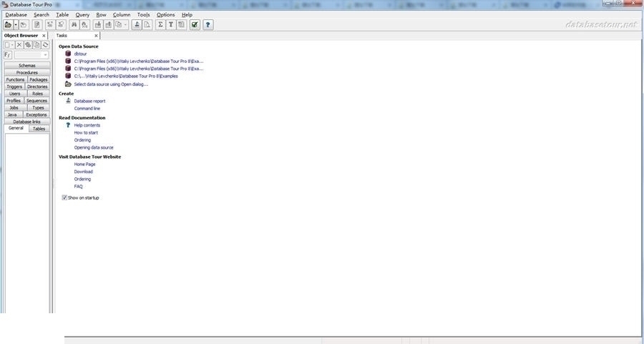Open the Search menu
This screenshot has height=344, width=644.
41,14
